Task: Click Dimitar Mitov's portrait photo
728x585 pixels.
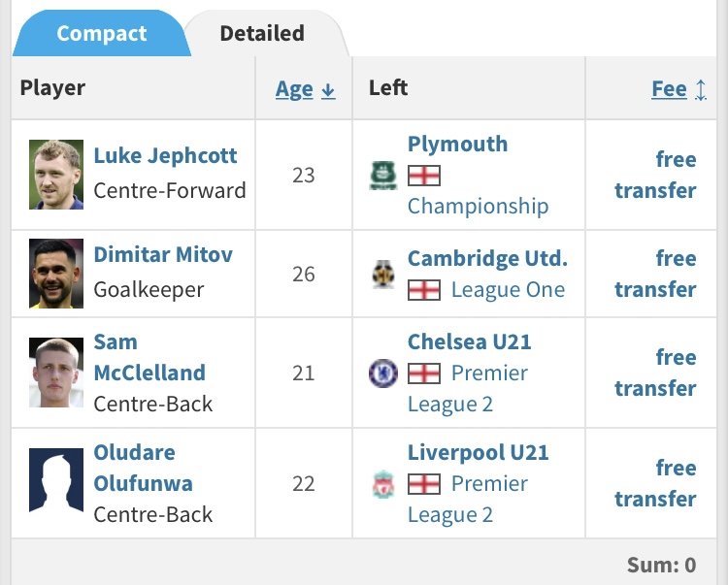Action: click(56, 274)
